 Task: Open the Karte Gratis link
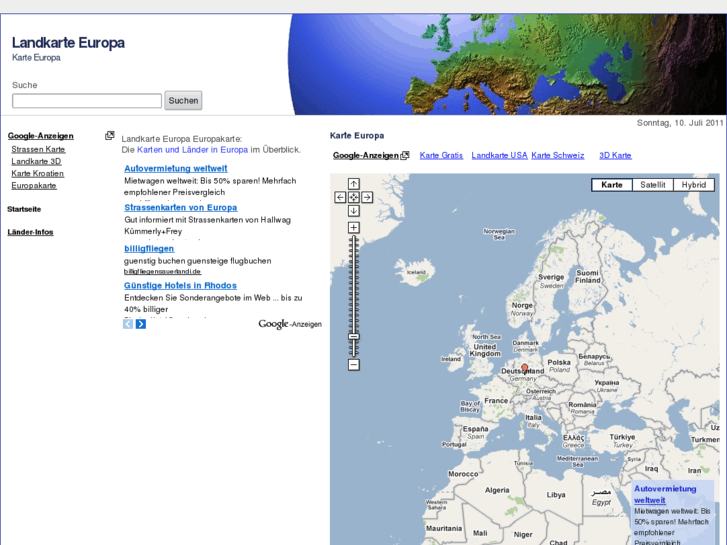click(441, 155)
